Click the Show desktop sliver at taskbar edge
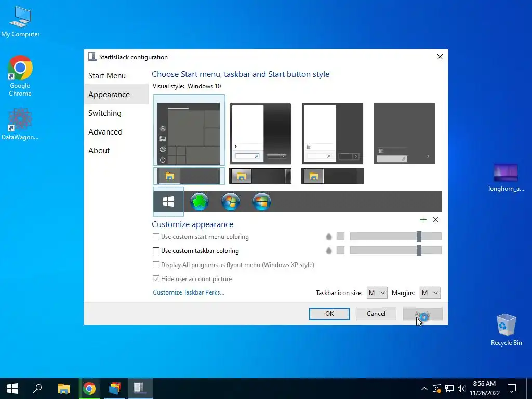The image size is (532, 399). point(530,389)
